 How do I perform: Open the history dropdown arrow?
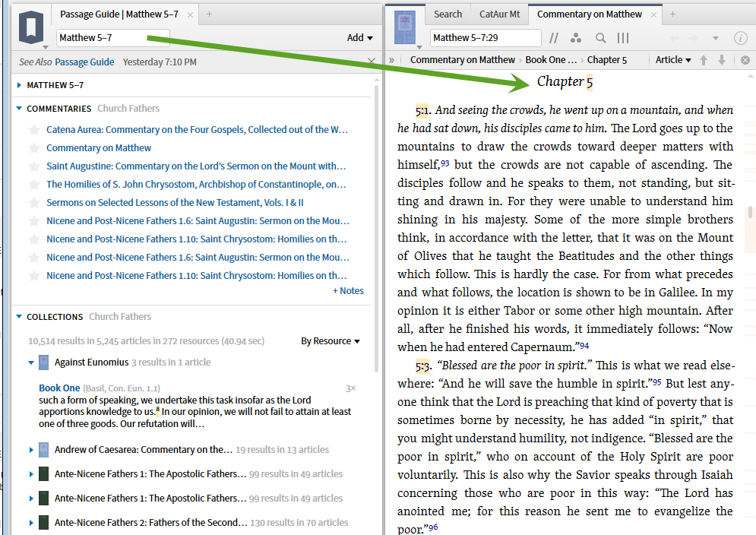point(716,38)
